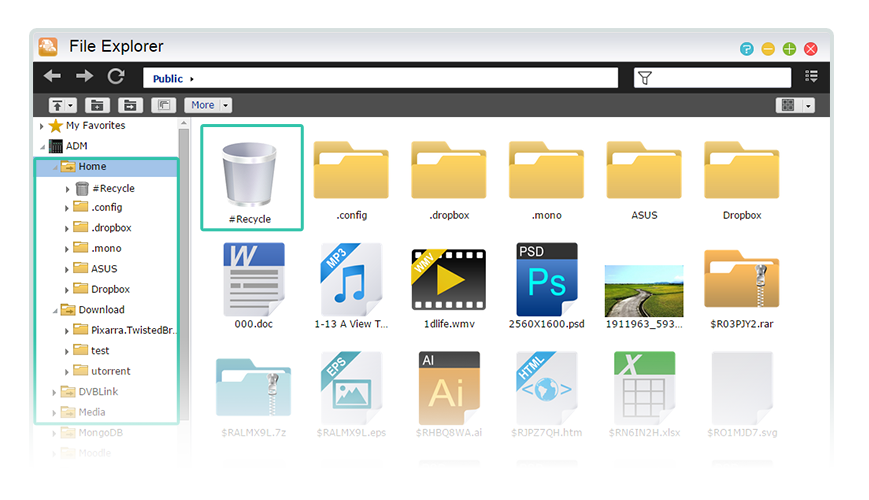This screenshot has height=500, width=869.
Task: Click the create new folder icon
Action: pyautogui.click(x=97, y=105)
